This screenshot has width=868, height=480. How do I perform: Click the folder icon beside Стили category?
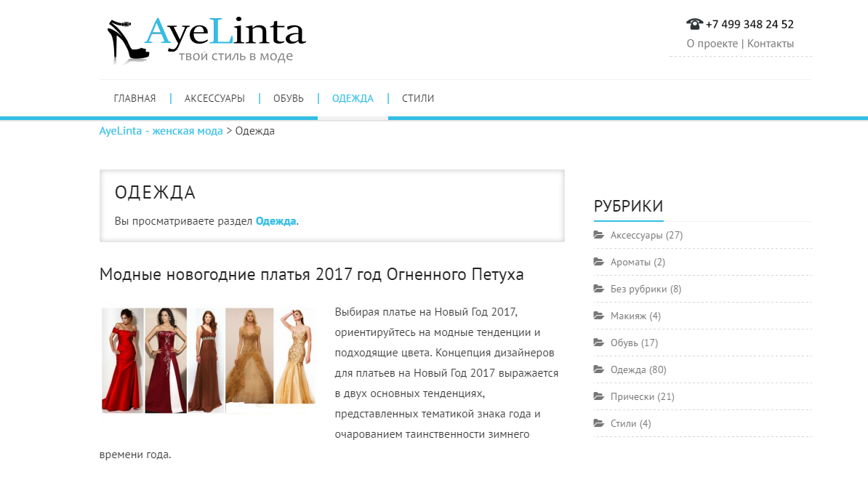(x=599, y=423)
